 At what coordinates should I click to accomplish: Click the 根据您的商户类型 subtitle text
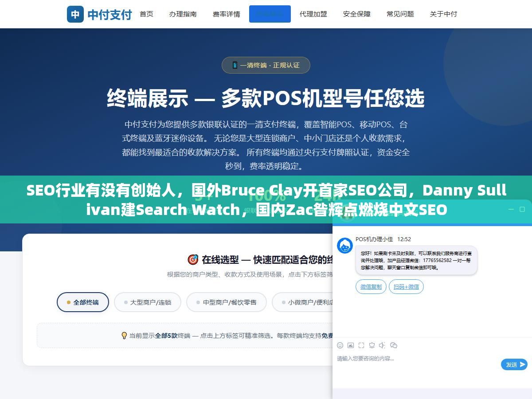[x=250, y=274]
